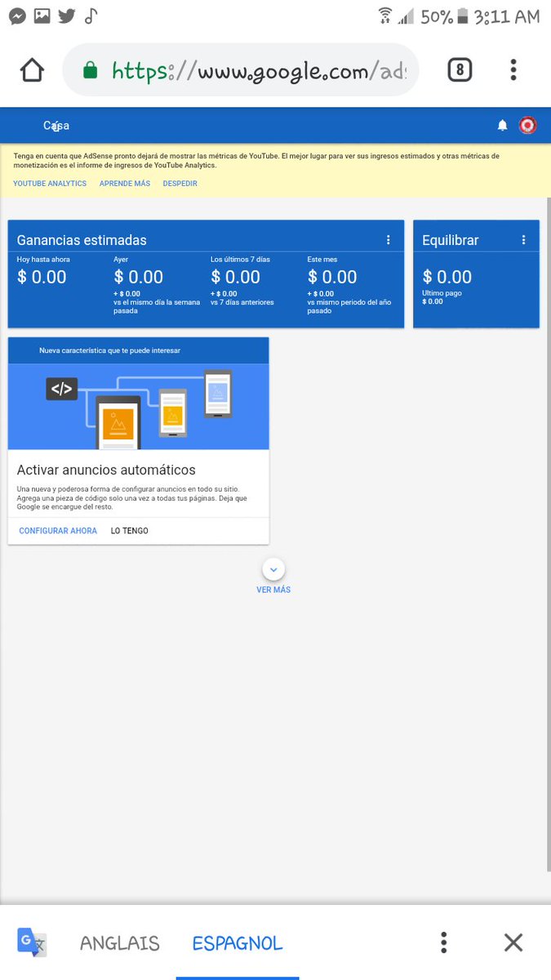This screenshot has height=980, width=551.
Task: Click the Ganancias estimadas heading
Action: (x=82, y=240)
